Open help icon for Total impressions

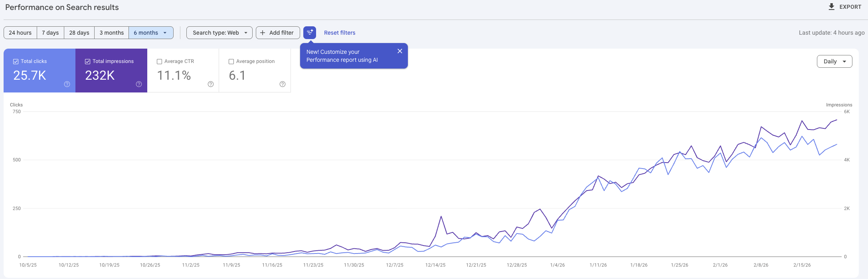tap(139, 84)
